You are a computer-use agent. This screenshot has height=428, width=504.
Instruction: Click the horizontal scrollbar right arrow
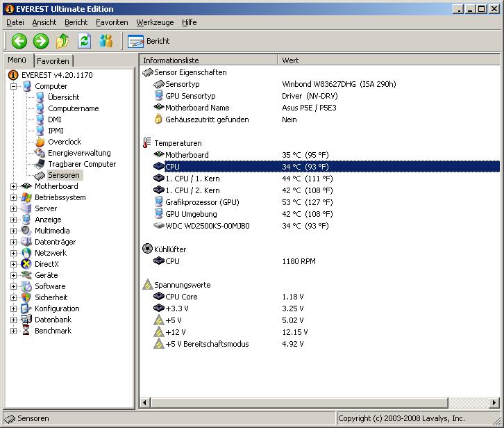coord(494,402)
